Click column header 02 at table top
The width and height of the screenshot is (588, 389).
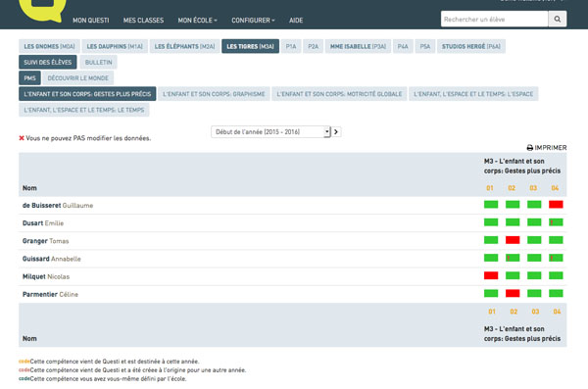[x=512, y=188]
